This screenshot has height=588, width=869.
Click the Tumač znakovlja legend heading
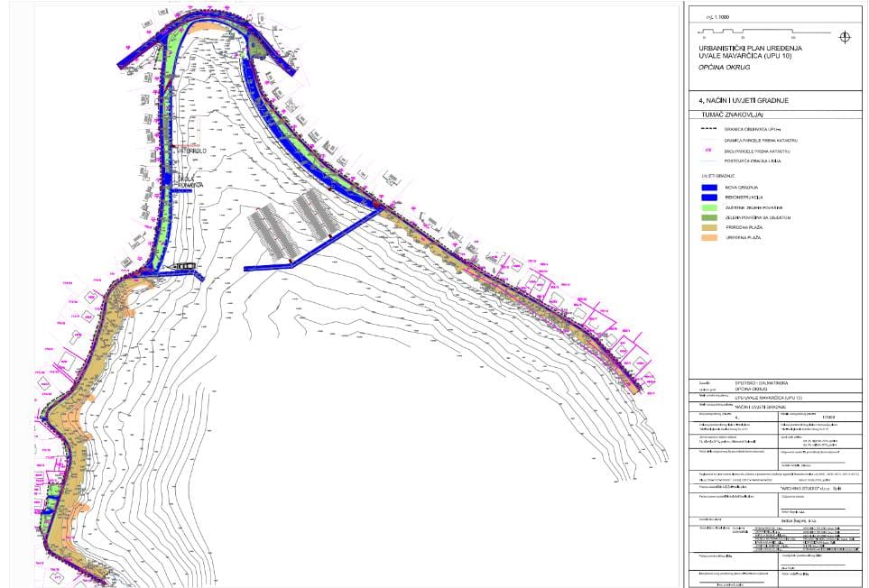click(x=732, y=115)
